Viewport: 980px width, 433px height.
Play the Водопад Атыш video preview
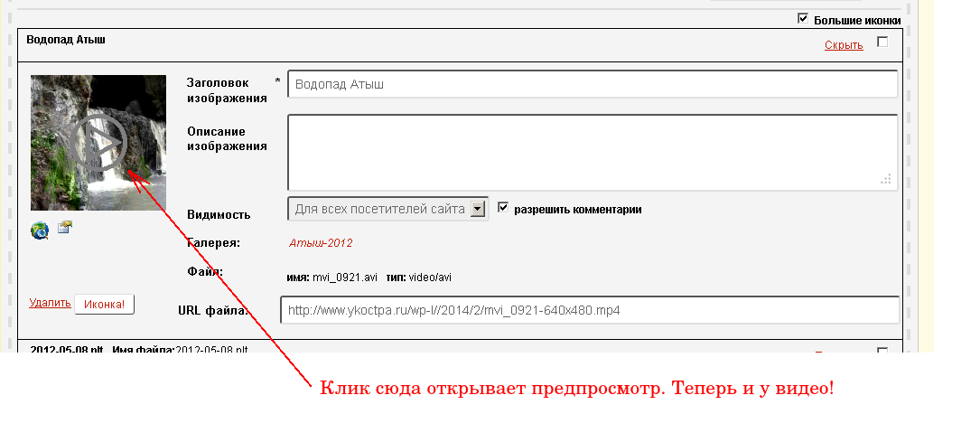pyautogui.click(x=98, y=143)
